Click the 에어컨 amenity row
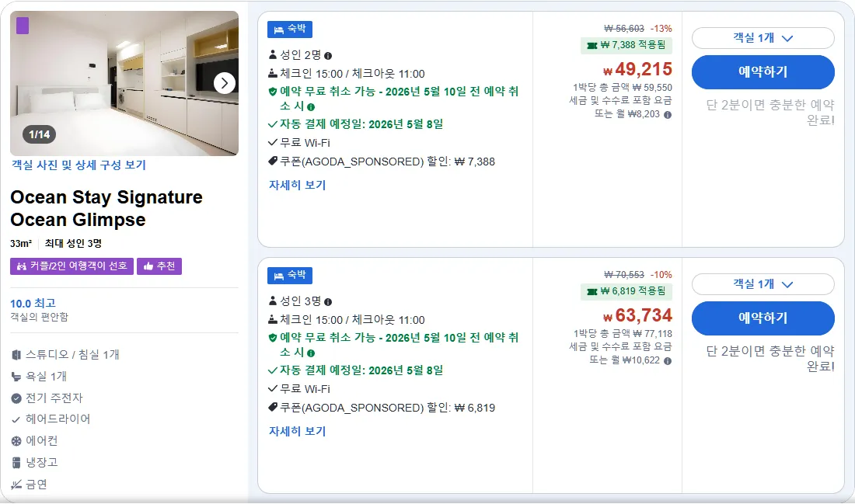This screenshot has width=855, height=504. click(x=35, y=441)
